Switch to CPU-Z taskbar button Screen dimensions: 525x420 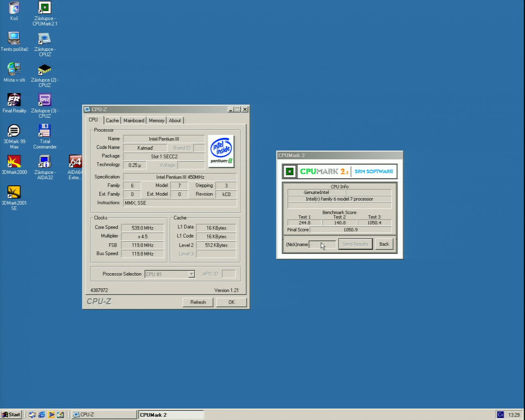coord(104,415)
